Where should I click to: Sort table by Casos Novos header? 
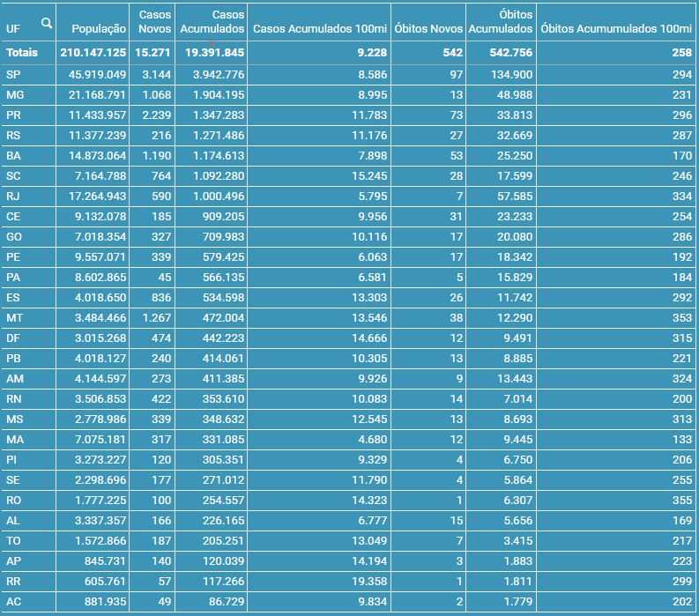tap(155, 22)
